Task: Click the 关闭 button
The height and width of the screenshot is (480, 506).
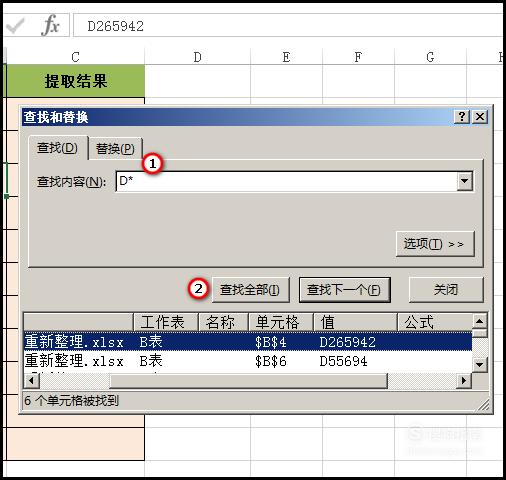Action: coord(446,290)
